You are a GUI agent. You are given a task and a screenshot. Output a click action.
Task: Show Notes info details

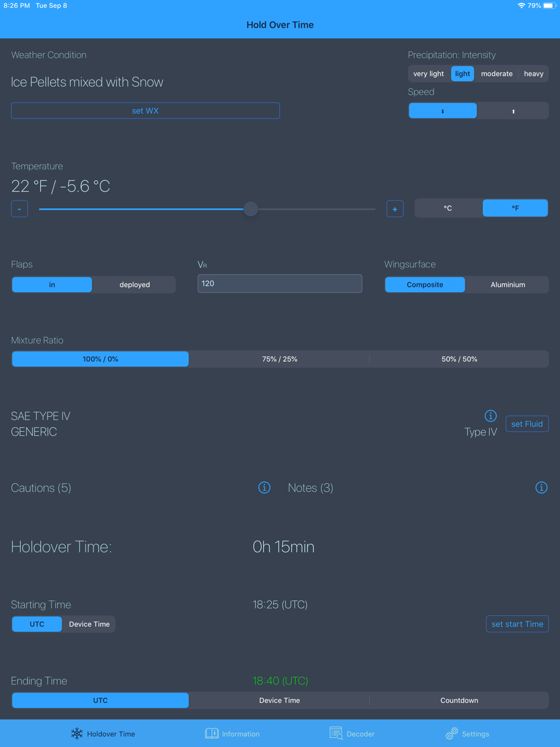[x=541, y=487]
